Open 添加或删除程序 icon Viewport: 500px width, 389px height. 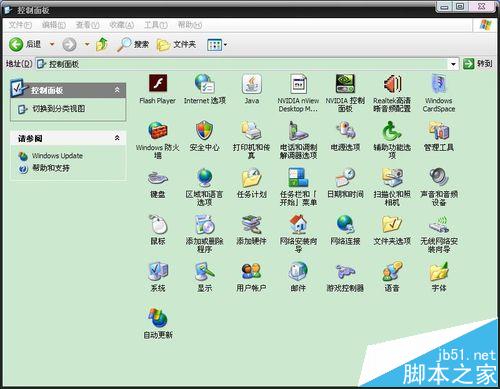(205, 224)
